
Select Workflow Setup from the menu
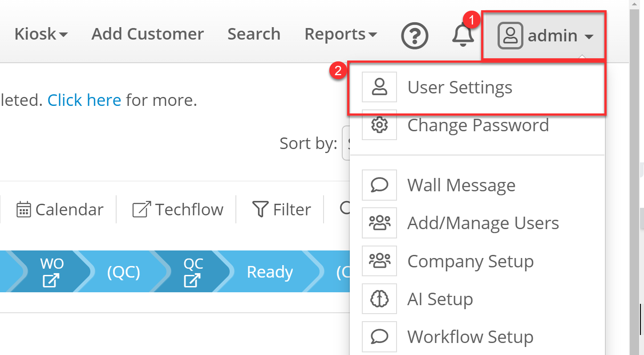tap(470, 337)
